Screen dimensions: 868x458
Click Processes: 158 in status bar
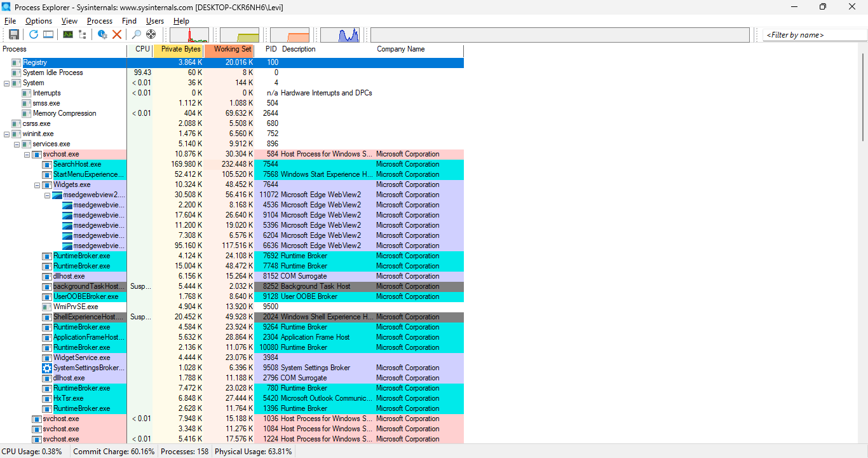pos(185,452)
